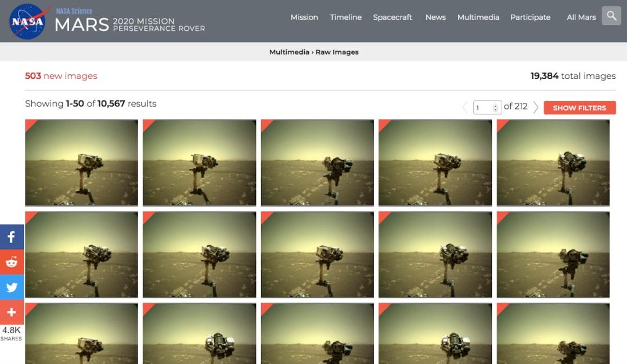This screenshot has width=627, height=364.
Task: Open third thumbnail in third row
Action: point(318,334)
